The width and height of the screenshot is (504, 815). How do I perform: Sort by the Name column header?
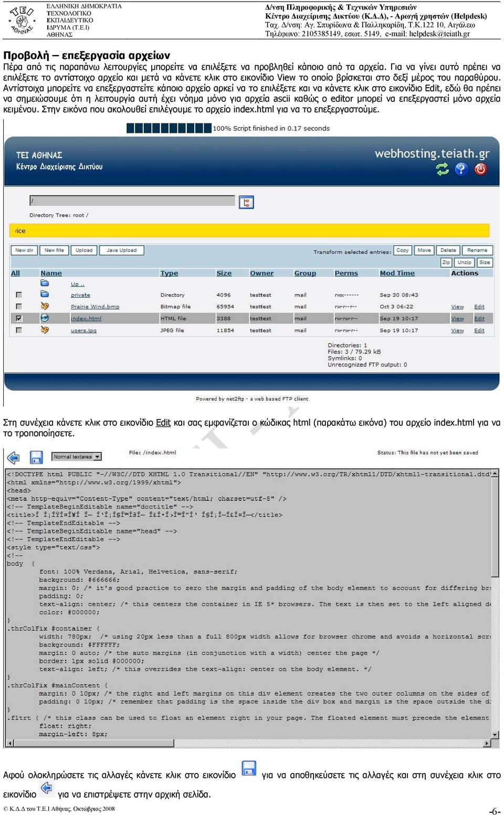click(51, 273)
